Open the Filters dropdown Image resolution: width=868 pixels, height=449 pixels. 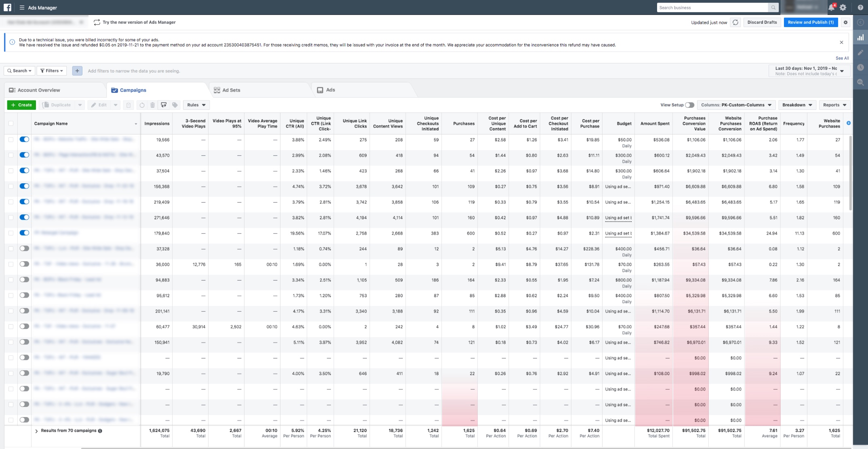point(52,71)
